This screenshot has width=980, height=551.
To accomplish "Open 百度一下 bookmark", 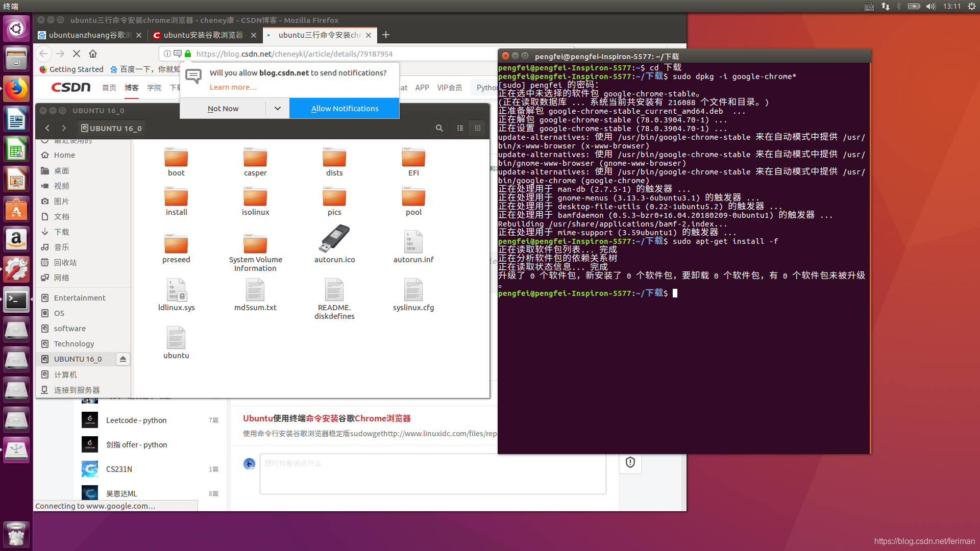I will click(145, 69).
